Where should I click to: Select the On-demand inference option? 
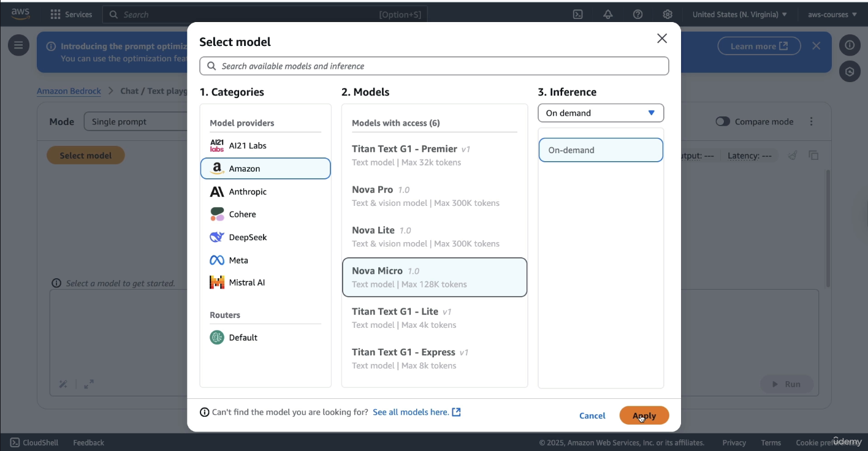point(601,150)
